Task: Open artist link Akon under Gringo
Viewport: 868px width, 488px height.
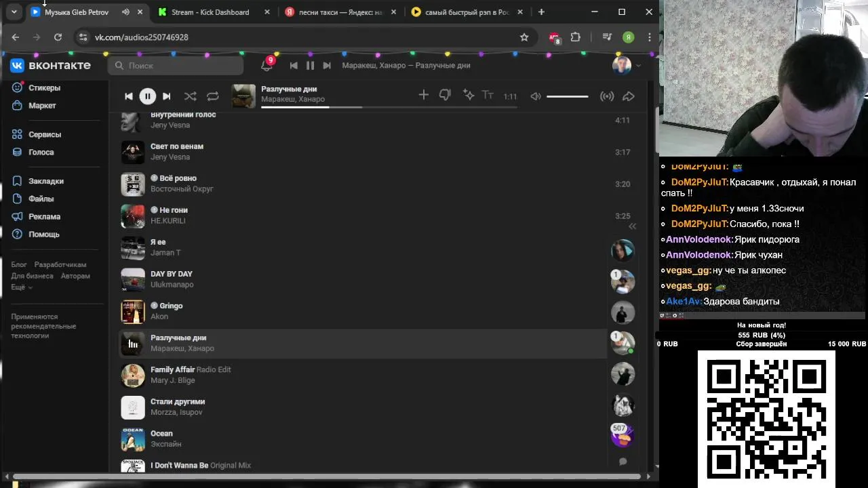Action: [x=159, y=317]
